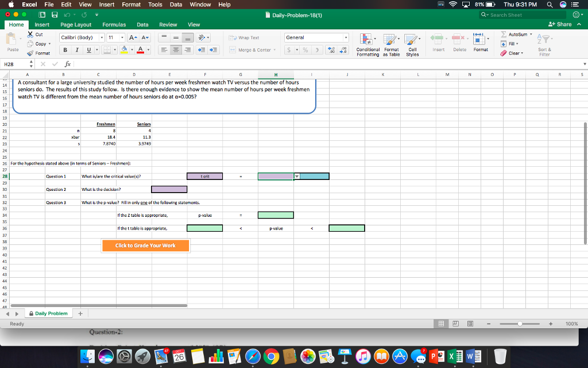The width and height of the screenshot is (588, 368).
Task: Add a new sheet with the plus button
Action: [x=80, y=313]
